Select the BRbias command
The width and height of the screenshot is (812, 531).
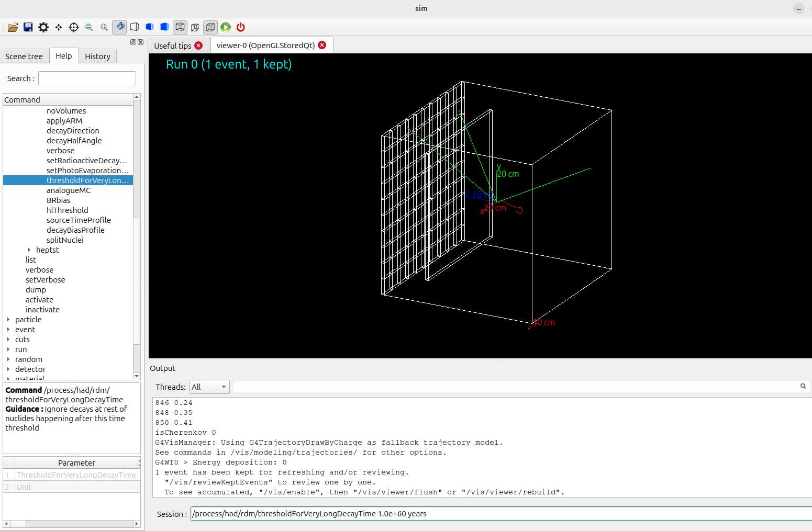58,200
